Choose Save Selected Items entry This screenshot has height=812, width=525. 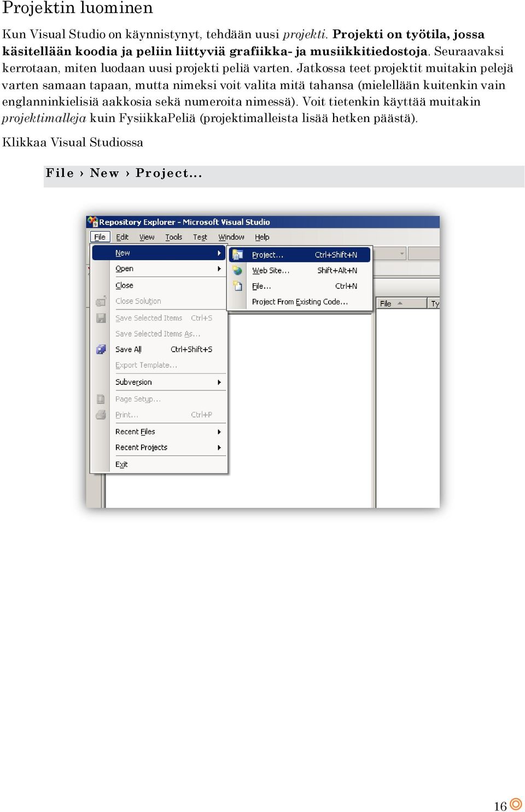coord(159,318)
